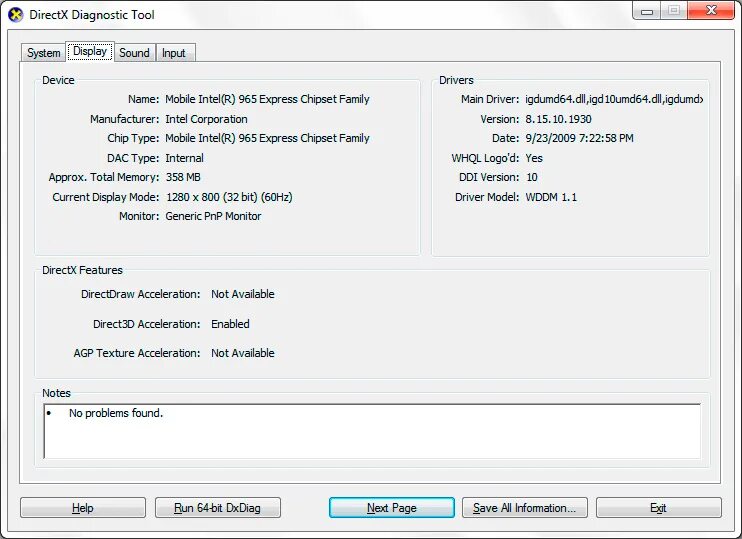
Task: Click memory value '358 MB'
Action: (183, 177)
